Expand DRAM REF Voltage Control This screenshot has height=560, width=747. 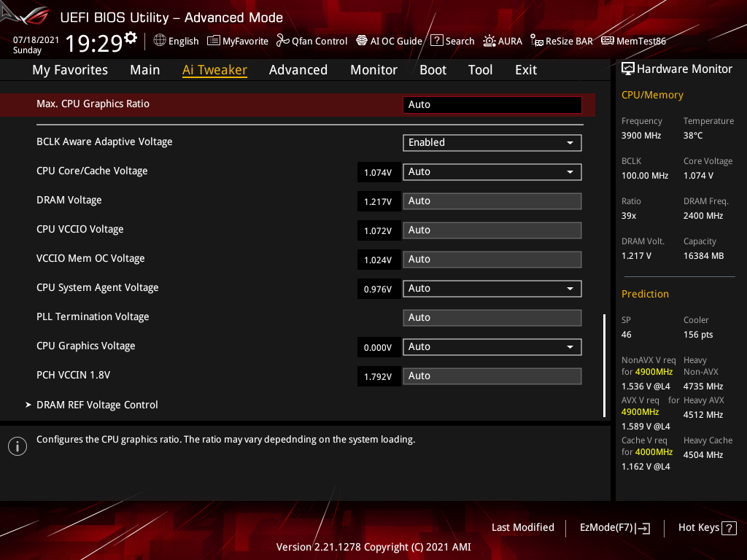[x=97, y=405]
